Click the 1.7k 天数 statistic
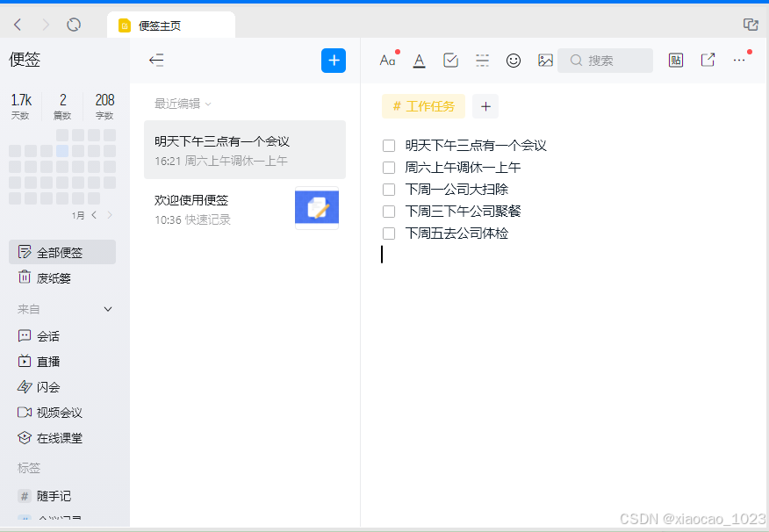Image resolution: width=769 pixels, height=532 pixels. tap(20, 106)
